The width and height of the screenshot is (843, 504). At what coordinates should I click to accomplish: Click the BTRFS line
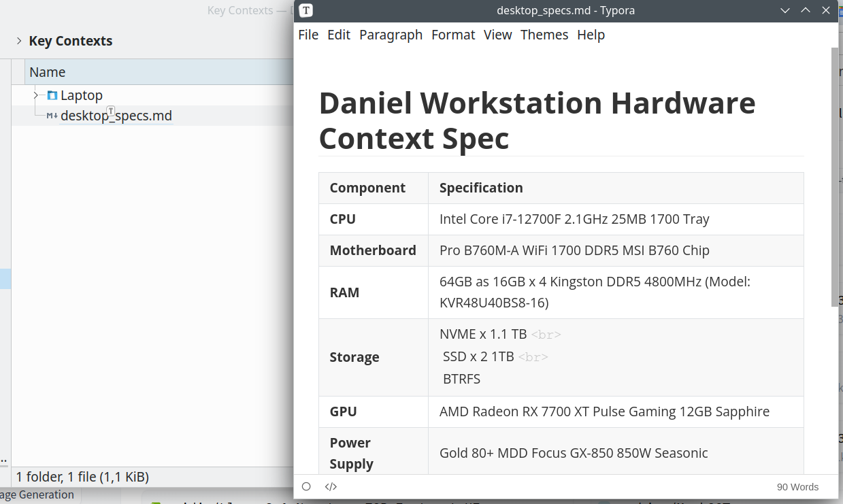461,379
